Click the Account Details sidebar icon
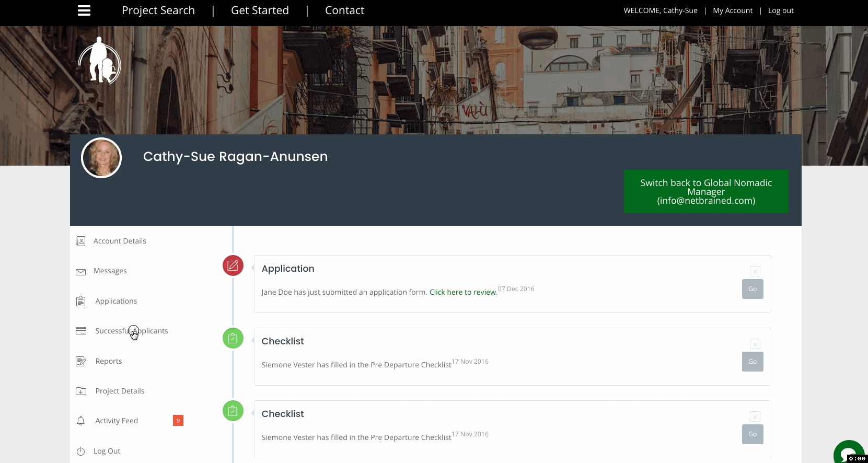The width and height of the screenshot is (868, 463). point(81,241)
